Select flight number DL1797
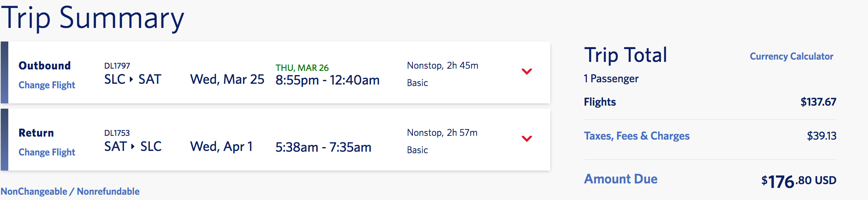The width and height of the screenshot is (868, 200). tap(117, 66)
